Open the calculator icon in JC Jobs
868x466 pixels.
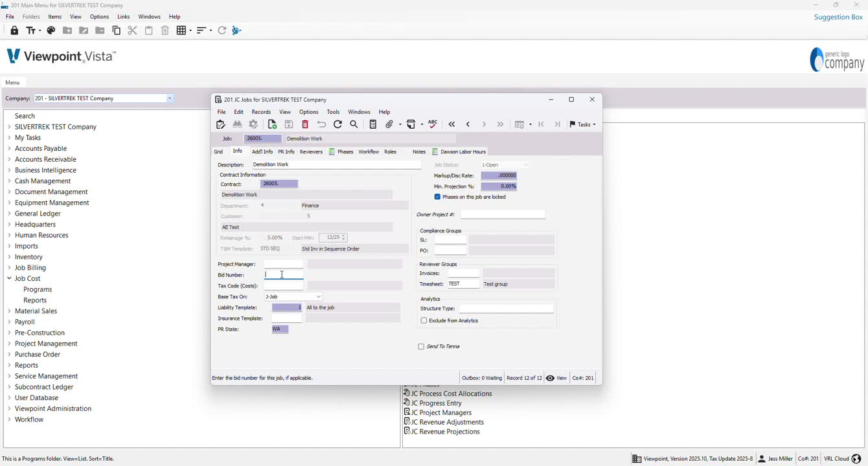coord(373,124)
